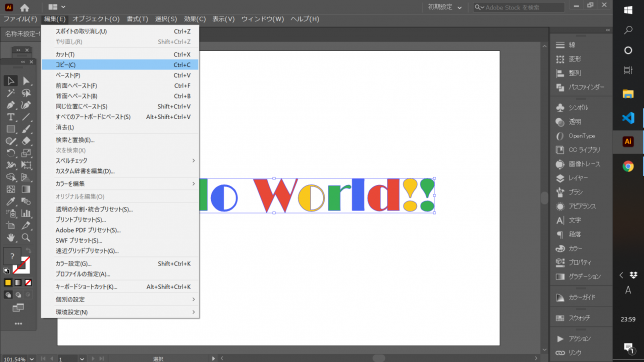Expand スペルチェック submenu
Screen dimensions: 644x362
pyautogui.click(x=120, y=161)
